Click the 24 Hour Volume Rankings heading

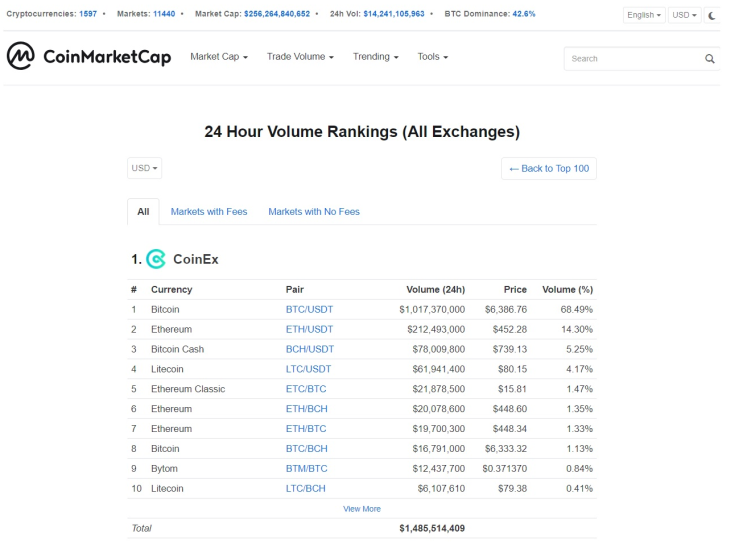[362, 132]
